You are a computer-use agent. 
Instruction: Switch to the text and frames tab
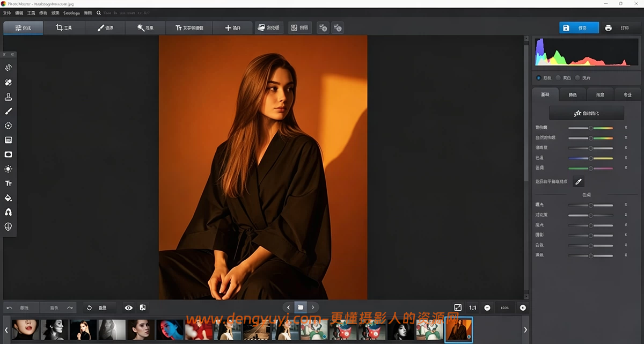[190, 28]
